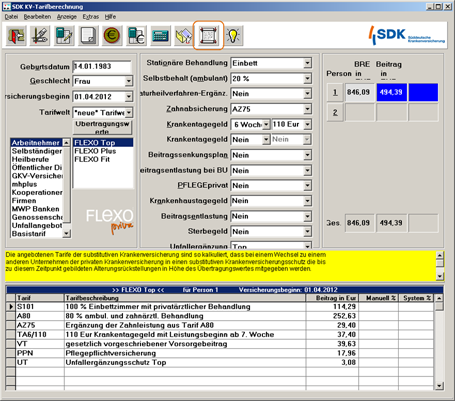
Task: Click the teal calculator keyboard icon
Action: click(160, 35)
